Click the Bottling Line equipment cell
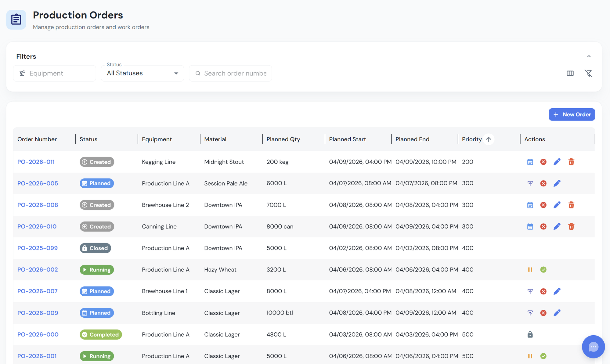 click(158, 313)
